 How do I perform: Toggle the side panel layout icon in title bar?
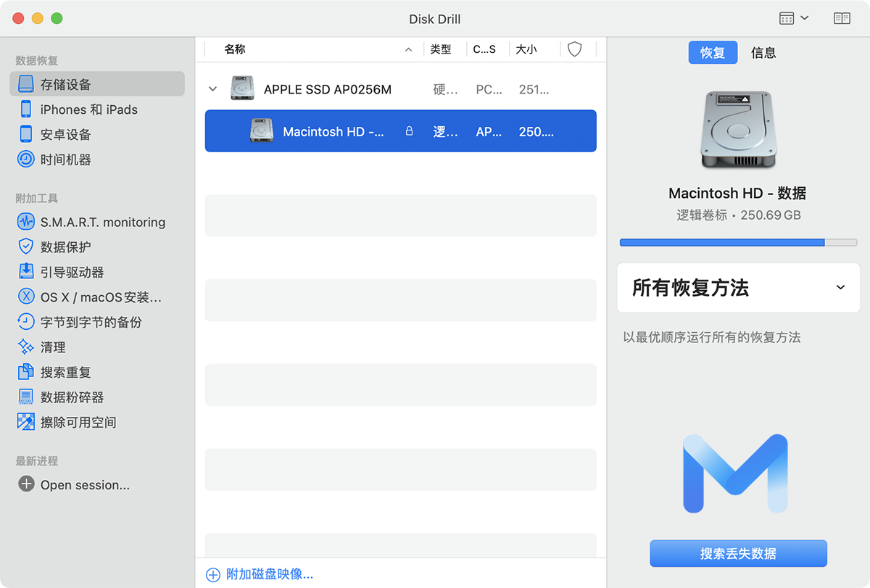(842, 19)
